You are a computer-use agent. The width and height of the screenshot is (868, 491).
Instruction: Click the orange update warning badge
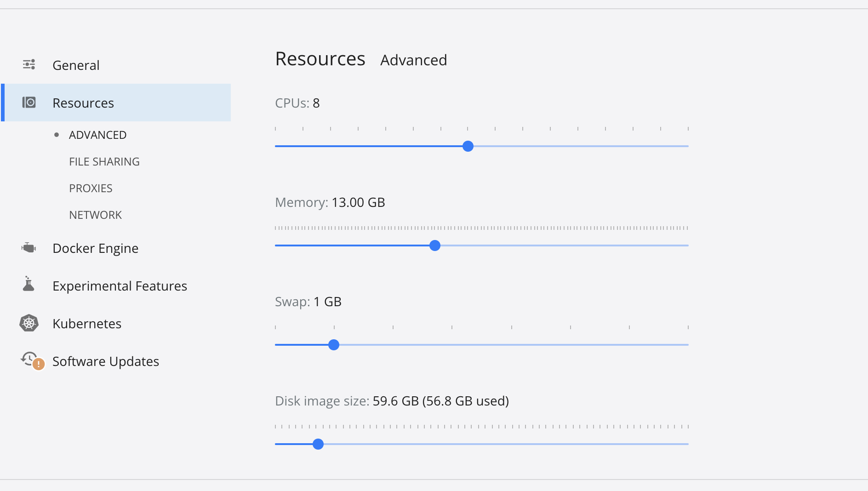pyautogui.click(x=39, y=365)
